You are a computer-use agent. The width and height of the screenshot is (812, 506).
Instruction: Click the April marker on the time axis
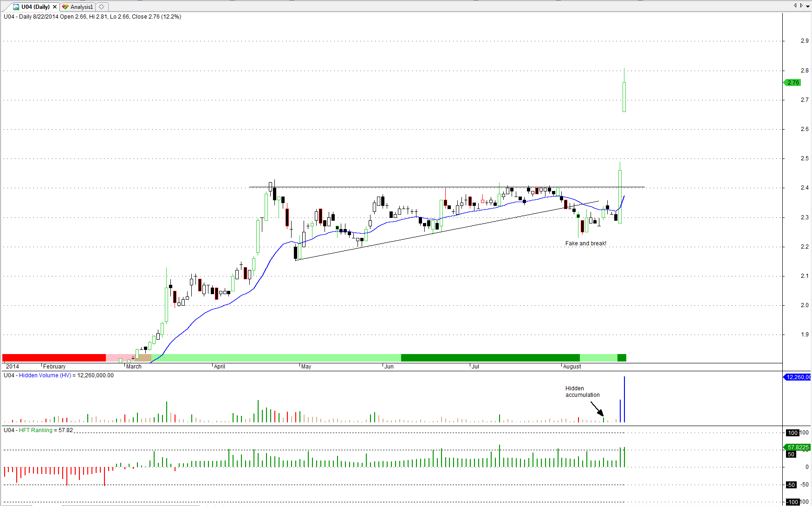coord(219,367)
